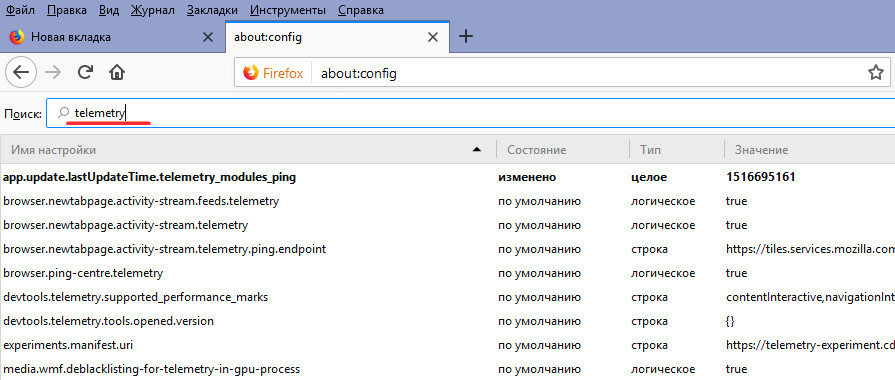Close the about:config tab
895x380 pixels.
pyautogui.click(x=433, y=38)
